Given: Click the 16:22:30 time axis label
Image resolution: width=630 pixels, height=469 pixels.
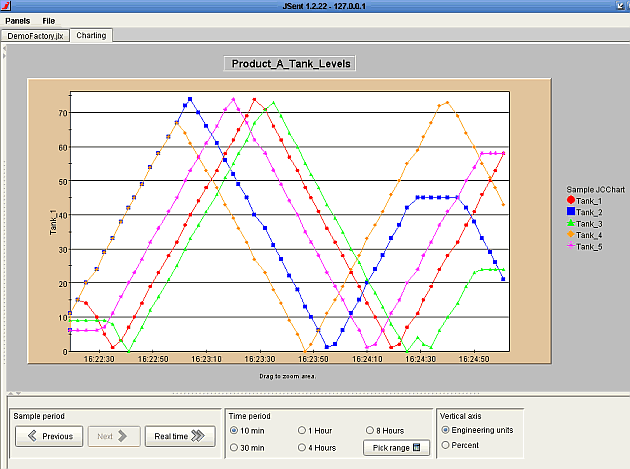Looking at the screenshot, I should [x=99, y=359].
